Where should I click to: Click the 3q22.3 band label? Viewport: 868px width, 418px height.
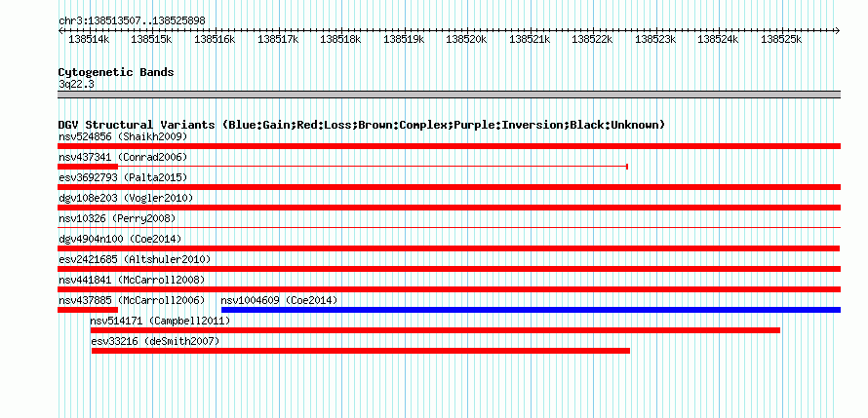click(x=76, y=84)
